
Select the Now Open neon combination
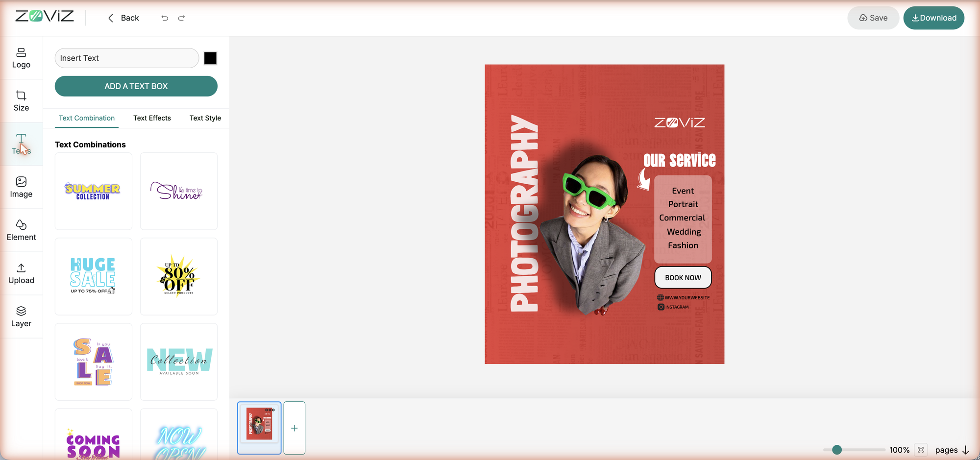179,435
